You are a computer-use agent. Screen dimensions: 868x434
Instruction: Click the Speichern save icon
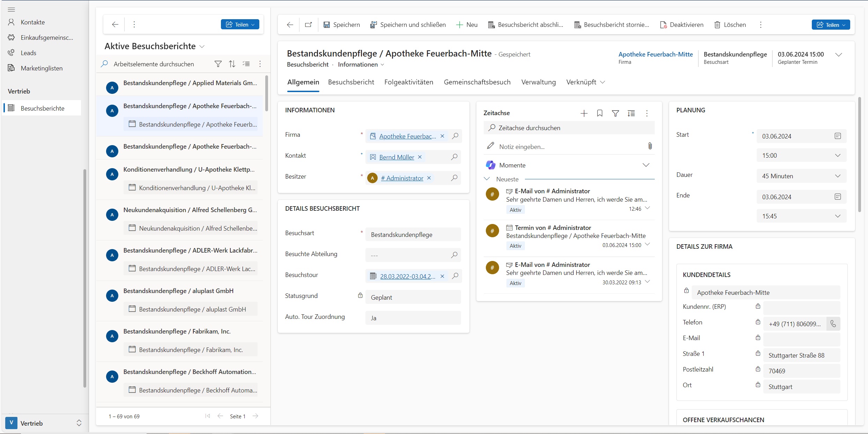(326, 25)
